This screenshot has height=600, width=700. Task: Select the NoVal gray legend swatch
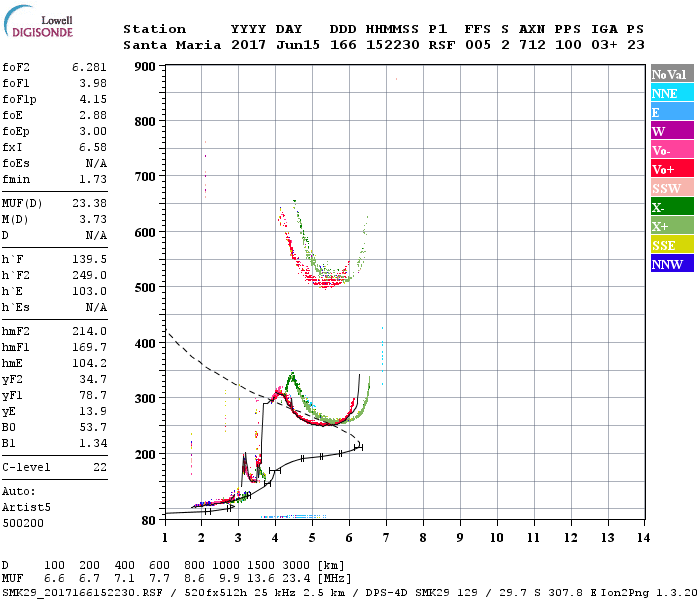click(672, 74)
